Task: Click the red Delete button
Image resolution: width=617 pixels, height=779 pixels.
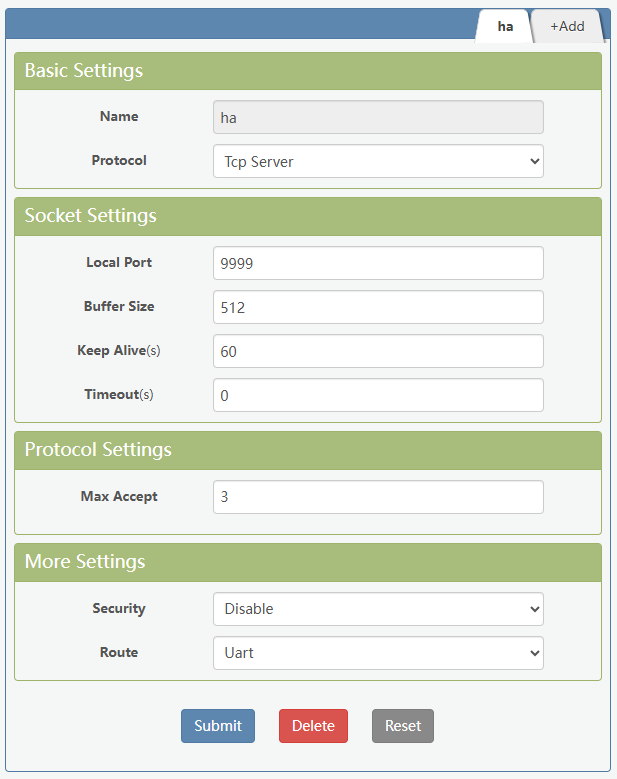Action: click(x=313, y=726)
